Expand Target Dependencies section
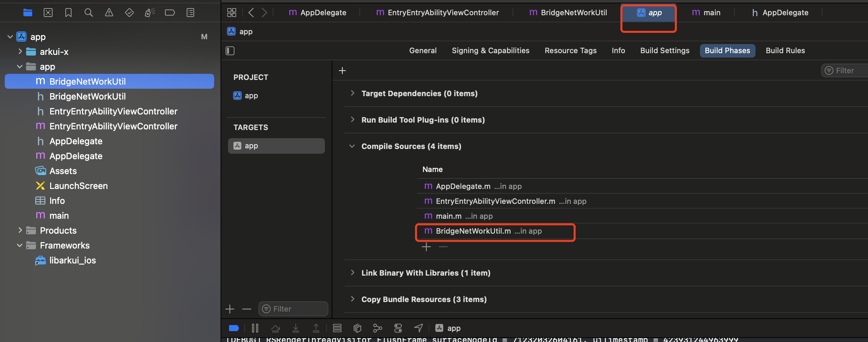The width and height of the screenshot is (868, 342). click(x=352, y=93)
